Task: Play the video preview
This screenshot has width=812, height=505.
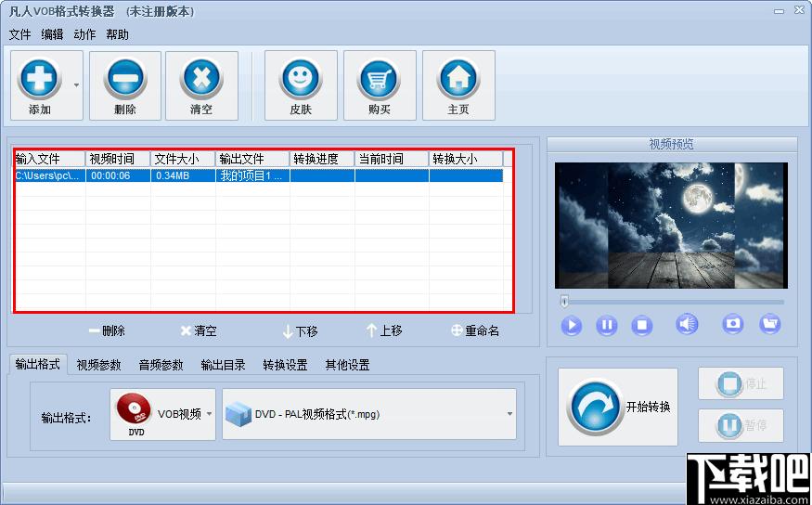Action: click(572, 325)
